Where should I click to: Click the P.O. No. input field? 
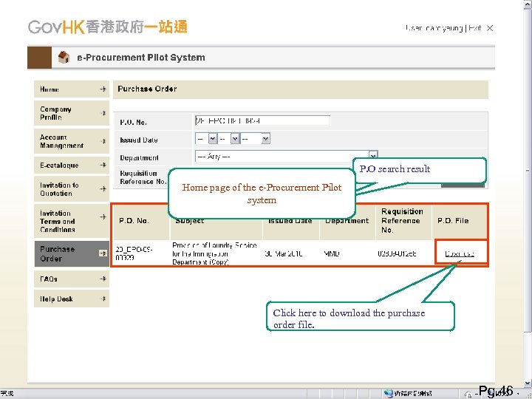point(262,120)
